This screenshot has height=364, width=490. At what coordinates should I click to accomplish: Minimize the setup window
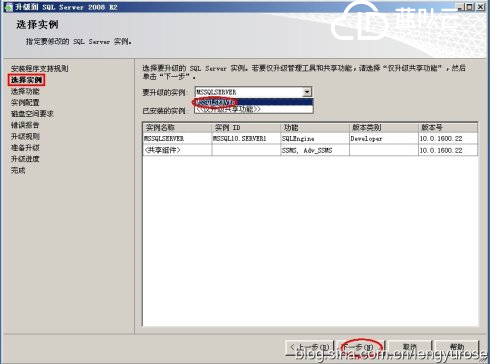[x=460, y=7]
